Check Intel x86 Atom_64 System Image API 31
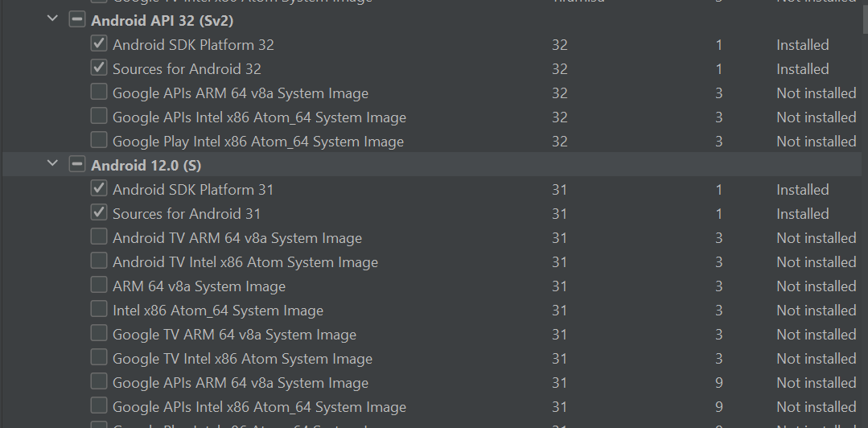This screenshot has height=428, width=868. [x=98, y=309]
